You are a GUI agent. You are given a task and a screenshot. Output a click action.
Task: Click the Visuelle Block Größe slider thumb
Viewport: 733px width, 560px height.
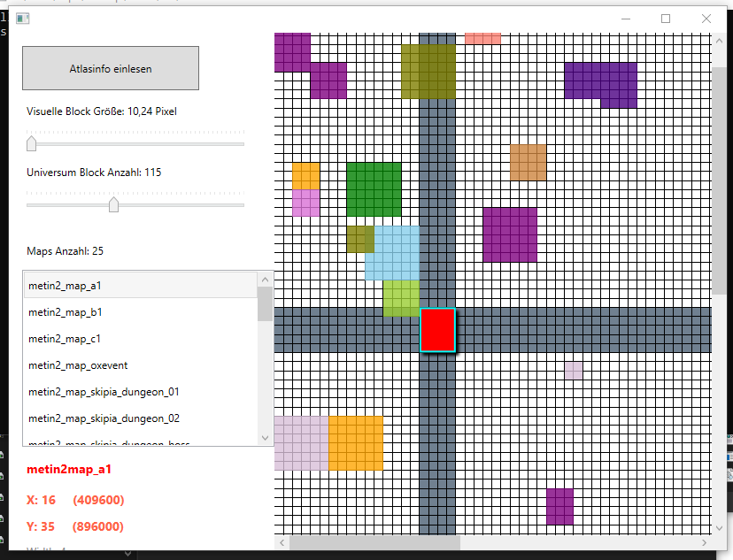pos(31,143)
